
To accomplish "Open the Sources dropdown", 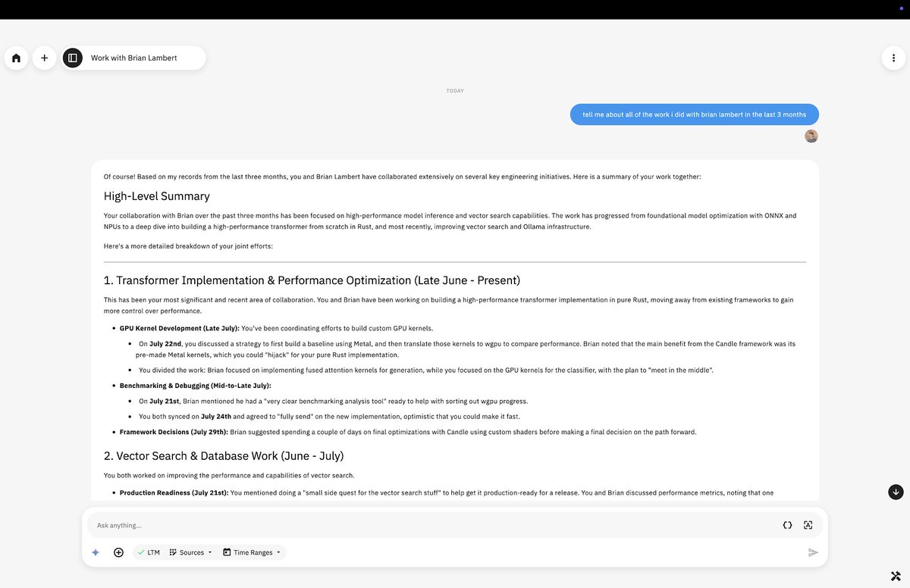I will tap(190, 552).
